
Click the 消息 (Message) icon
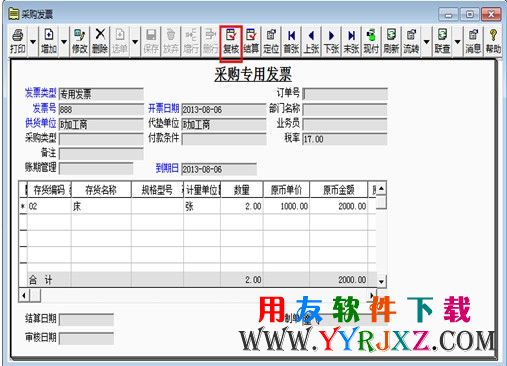click(473, 41)
